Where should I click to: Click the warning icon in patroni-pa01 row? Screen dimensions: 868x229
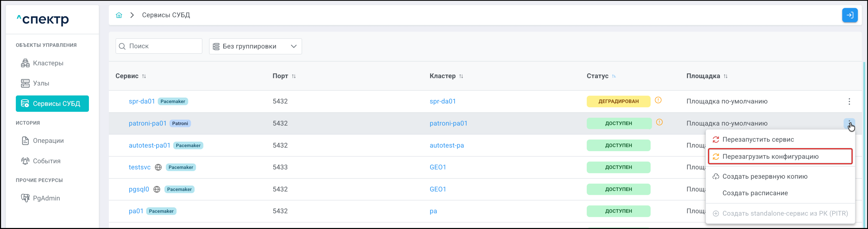(x=659, y=122)
